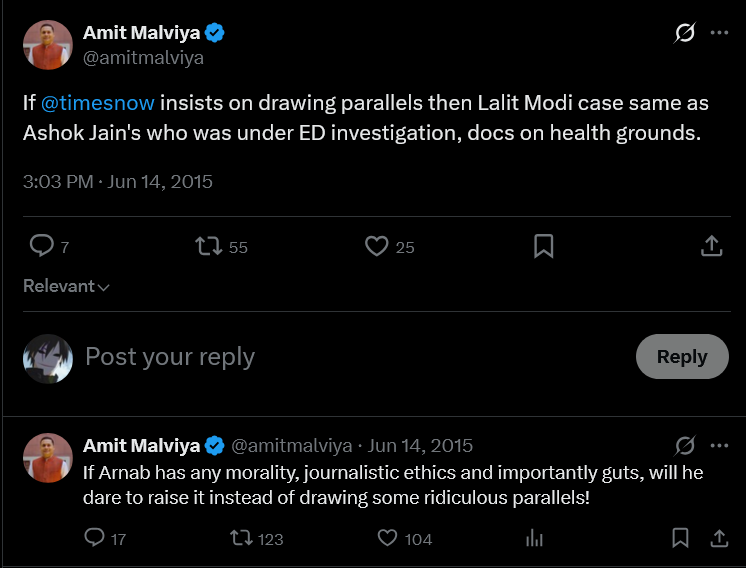Open Grok explain icon on main tweet
The width and height of the screenshot is (746, 568).
[685, 33]
